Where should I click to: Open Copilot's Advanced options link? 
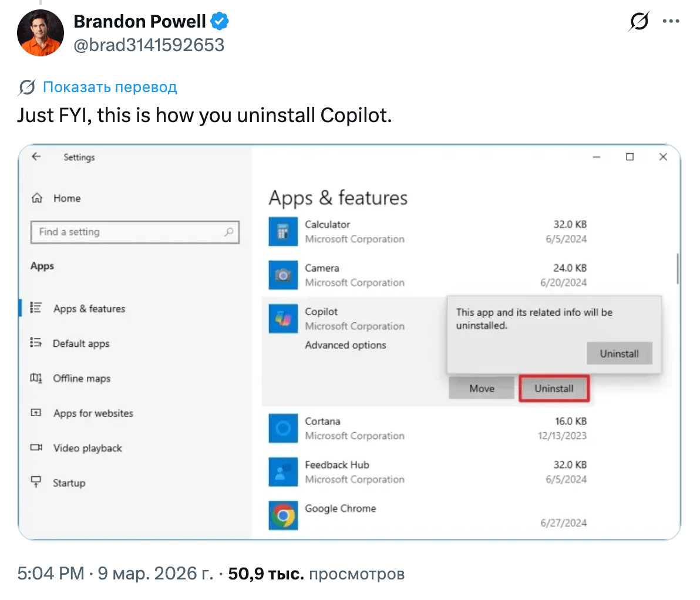coord(345,345)
